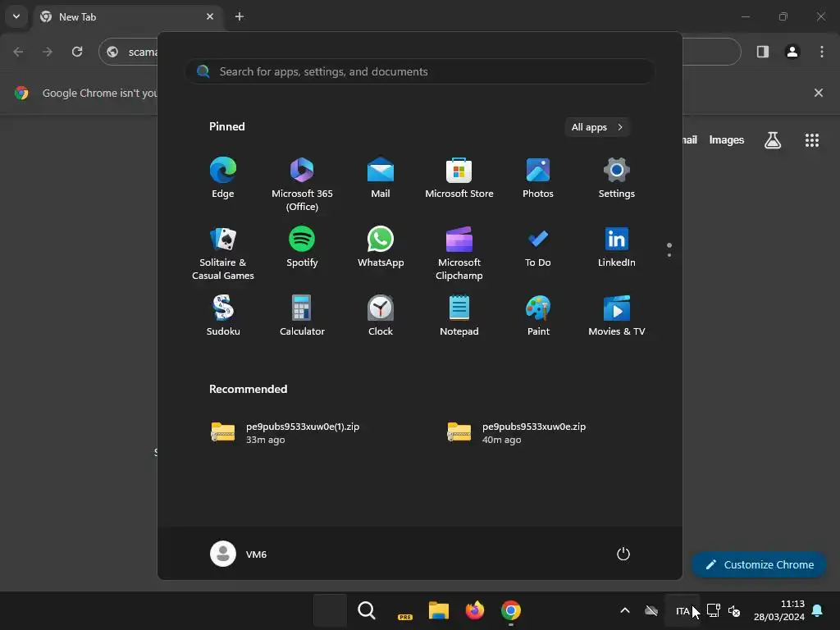Open Microsoft Store from pinned apps

459,178
